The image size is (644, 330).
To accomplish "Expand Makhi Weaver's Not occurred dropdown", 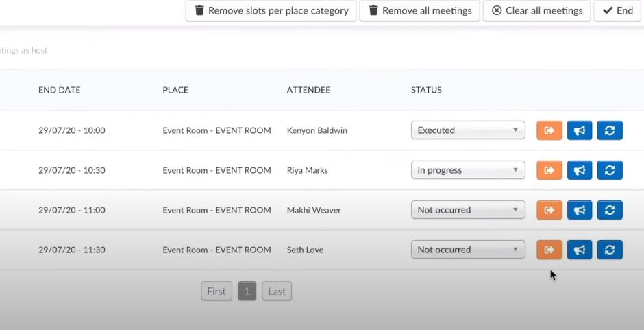I will [x=468, y=210].
